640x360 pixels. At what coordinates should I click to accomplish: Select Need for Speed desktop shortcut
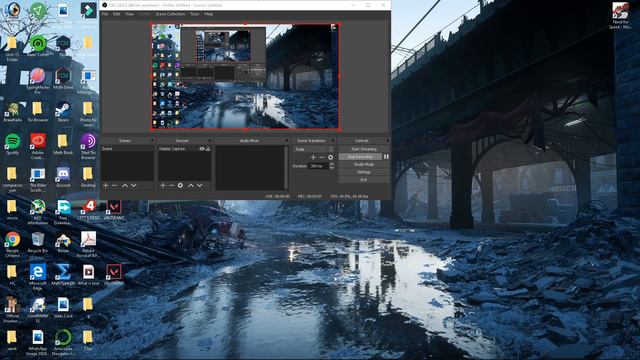pos(620,16)
